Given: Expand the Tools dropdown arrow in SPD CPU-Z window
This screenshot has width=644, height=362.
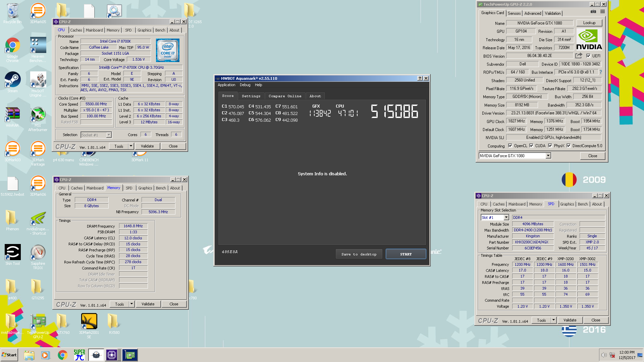Looking at the screenshot, I should pyautogui.click(x=553, y=320).
